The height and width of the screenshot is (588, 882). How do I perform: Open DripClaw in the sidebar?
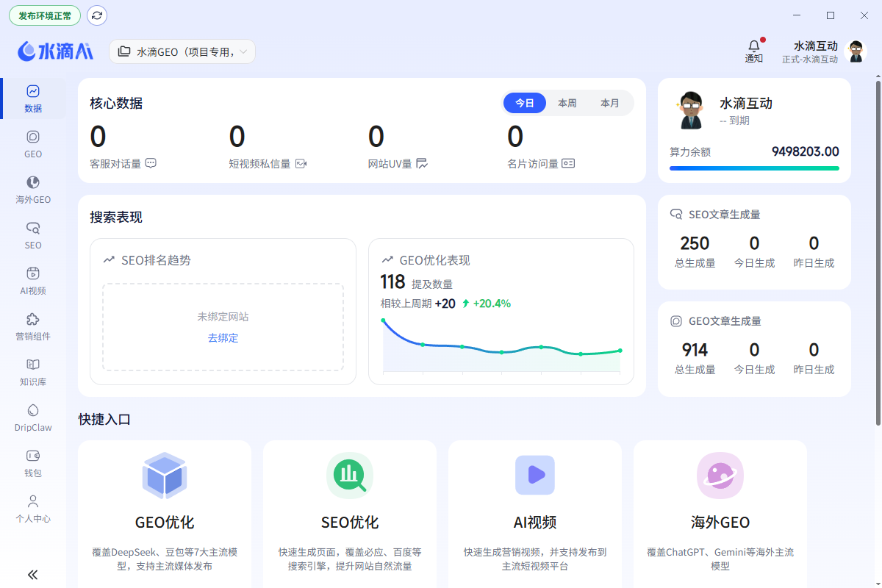33,417
